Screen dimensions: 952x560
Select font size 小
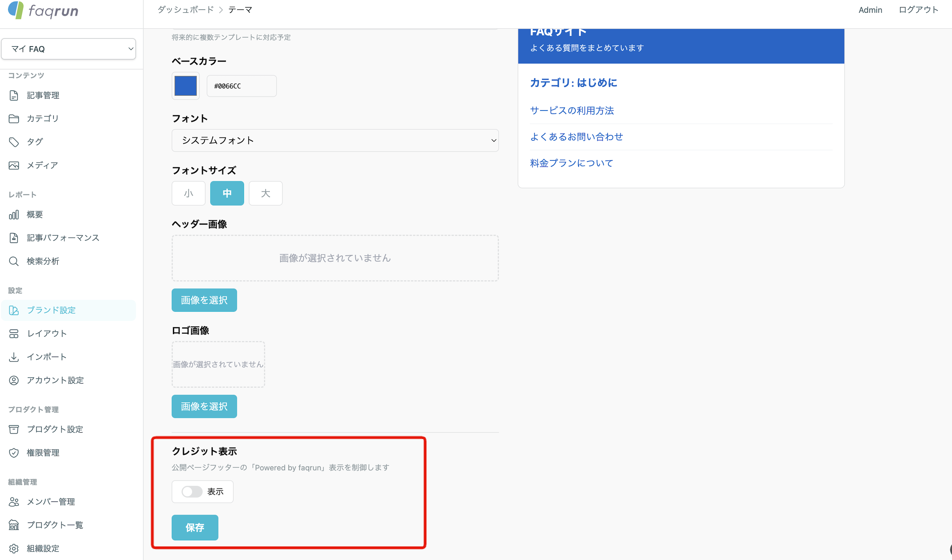click(x=189, y=193)
